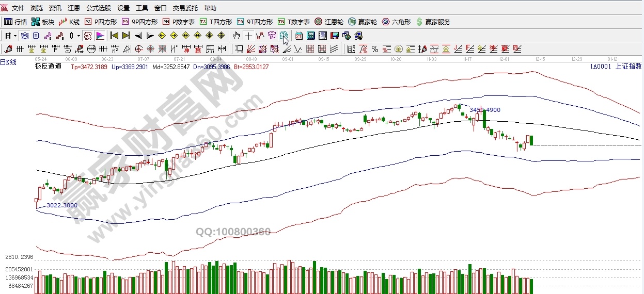
Task: Click the percent sign drawing tool
Action: [375, 49]
